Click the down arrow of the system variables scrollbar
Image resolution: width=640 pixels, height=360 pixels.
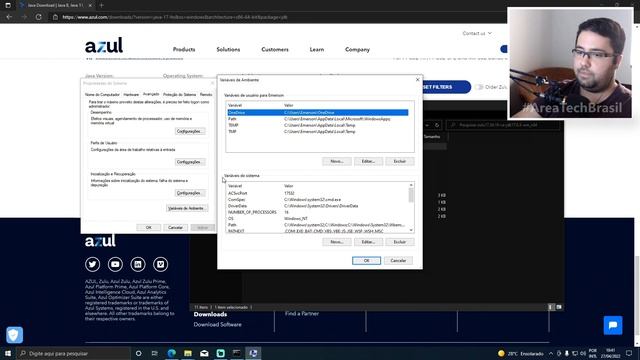(411, 231)
